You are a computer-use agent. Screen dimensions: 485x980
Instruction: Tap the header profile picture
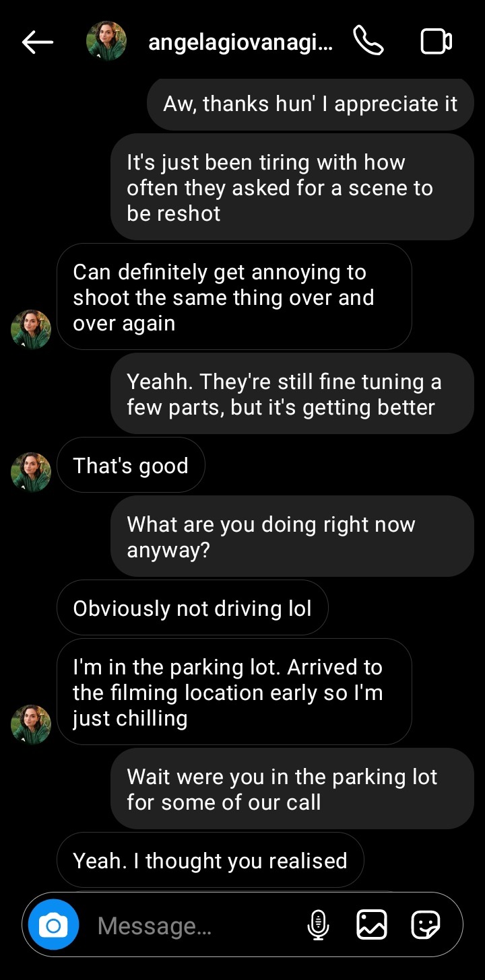point(106,42)
